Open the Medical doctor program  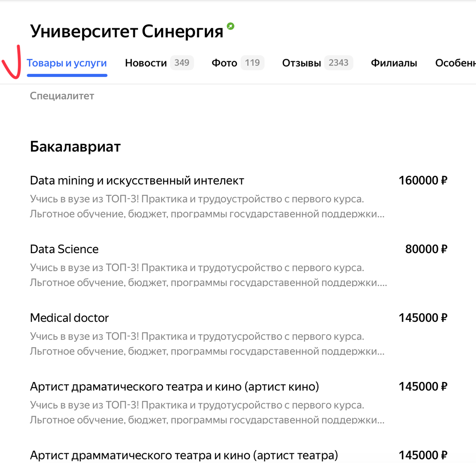point(69,318)
